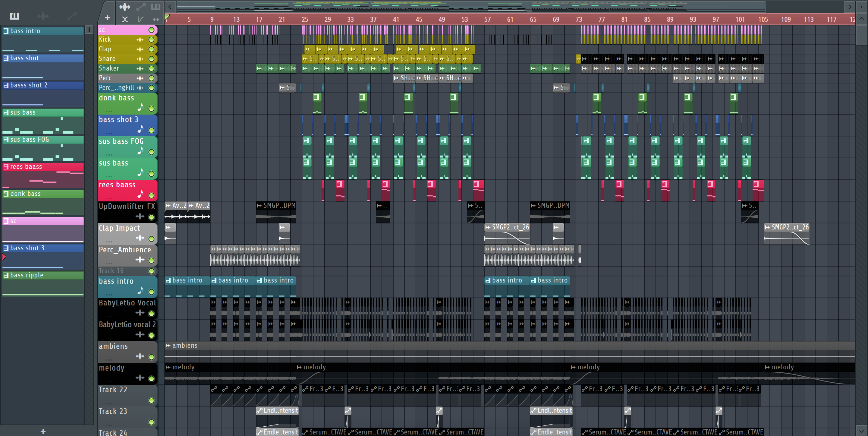Click the horizontal scrollbar song overview
Image resolution: width=868 pixels, height=436 pixels.
[x=471, y=7]
